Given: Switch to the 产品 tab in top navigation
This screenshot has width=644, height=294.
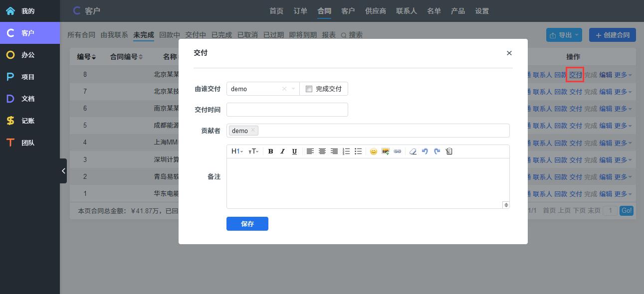Looking at the screenshot, I should click(457, 11).
